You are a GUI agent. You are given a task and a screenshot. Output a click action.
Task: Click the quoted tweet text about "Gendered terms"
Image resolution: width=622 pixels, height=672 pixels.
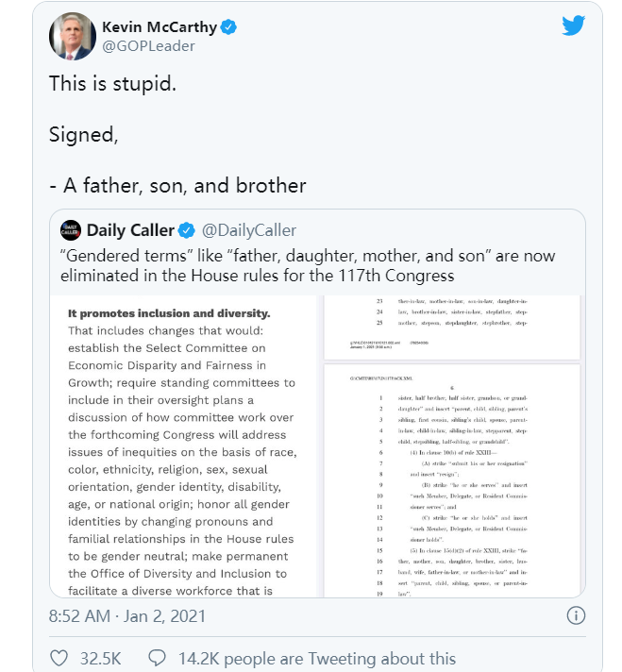pos(307,265)
